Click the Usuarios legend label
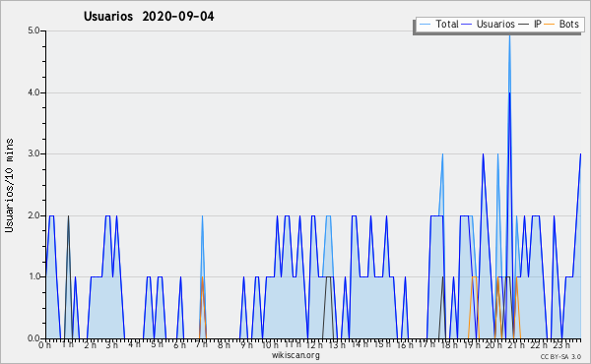Image resolution: width=591 pixels, height=364 pixels. (495, 25)
